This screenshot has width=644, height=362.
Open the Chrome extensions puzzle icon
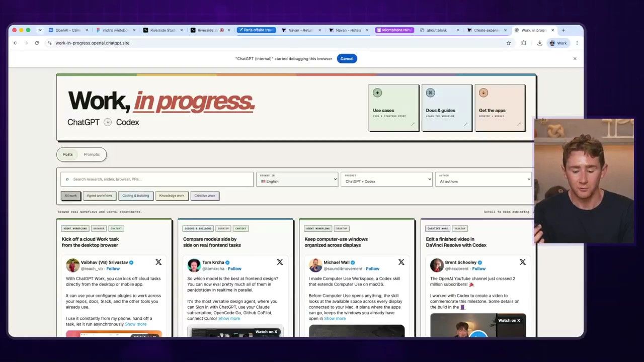(524, 43)
